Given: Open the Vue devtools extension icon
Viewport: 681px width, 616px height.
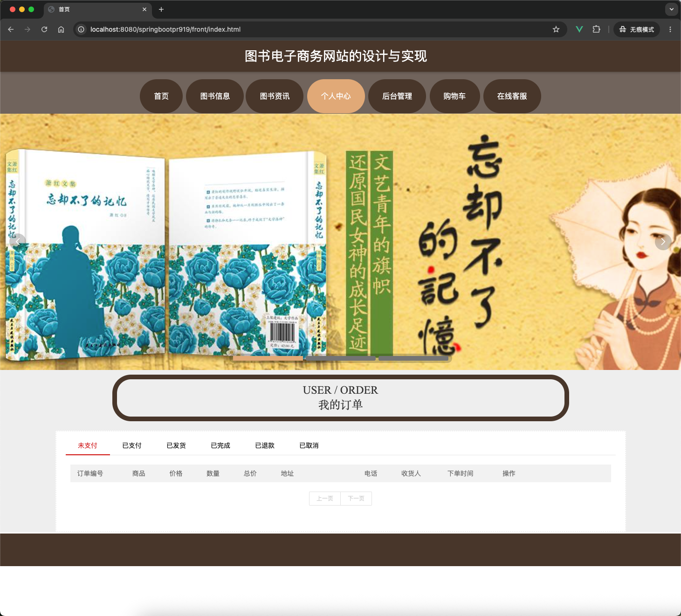Looking at the screenshot, I should point(579,29).
